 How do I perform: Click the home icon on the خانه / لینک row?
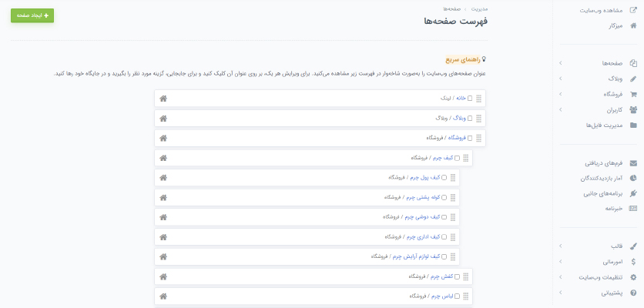pos(163,99)
